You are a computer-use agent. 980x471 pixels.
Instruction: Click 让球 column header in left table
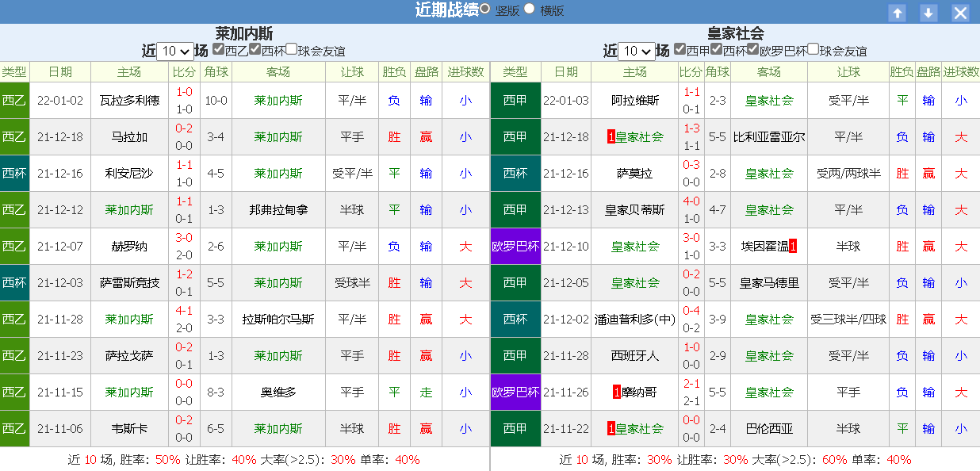[352, 72]
